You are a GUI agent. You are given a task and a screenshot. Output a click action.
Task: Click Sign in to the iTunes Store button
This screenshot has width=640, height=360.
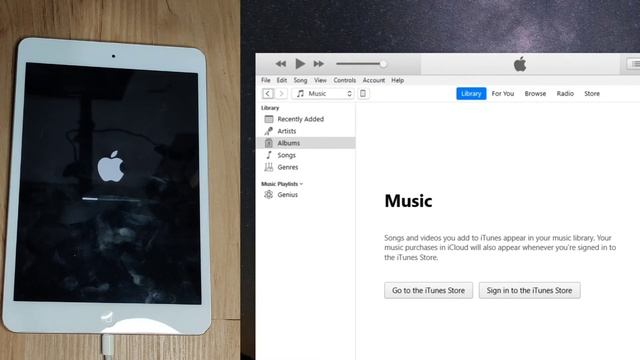coord(529,290)
